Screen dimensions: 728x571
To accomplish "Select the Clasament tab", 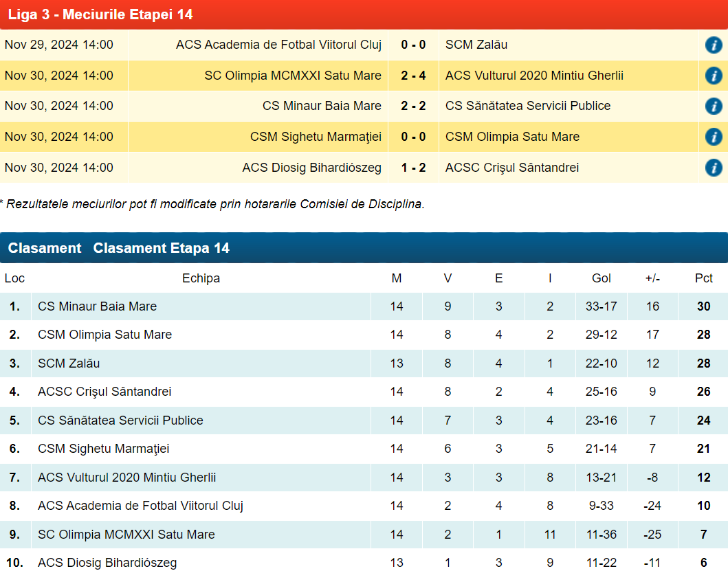I will [45, 248].
